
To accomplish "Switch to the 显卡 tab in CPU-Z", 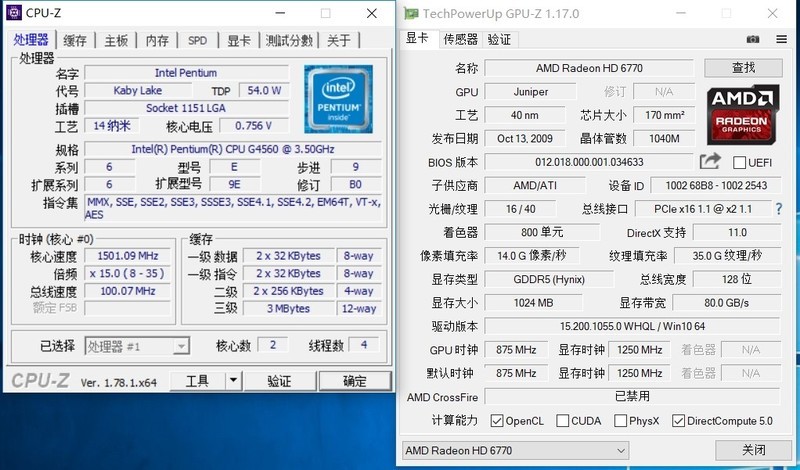I will 239,40.
